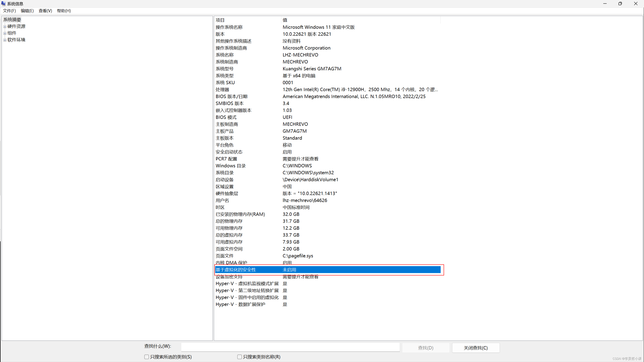Select the 页面文件 C:\pagefile.sys row
Image resolution: width=644 pixels, height=362 pixels.
(327, 256)
